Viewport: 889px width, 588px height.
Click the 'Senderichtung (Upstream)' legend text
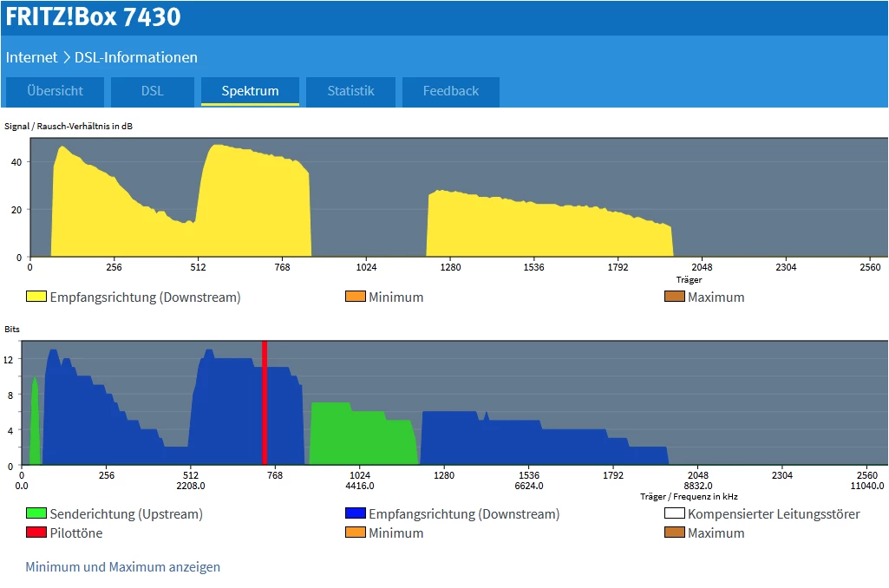coord(127,513)
